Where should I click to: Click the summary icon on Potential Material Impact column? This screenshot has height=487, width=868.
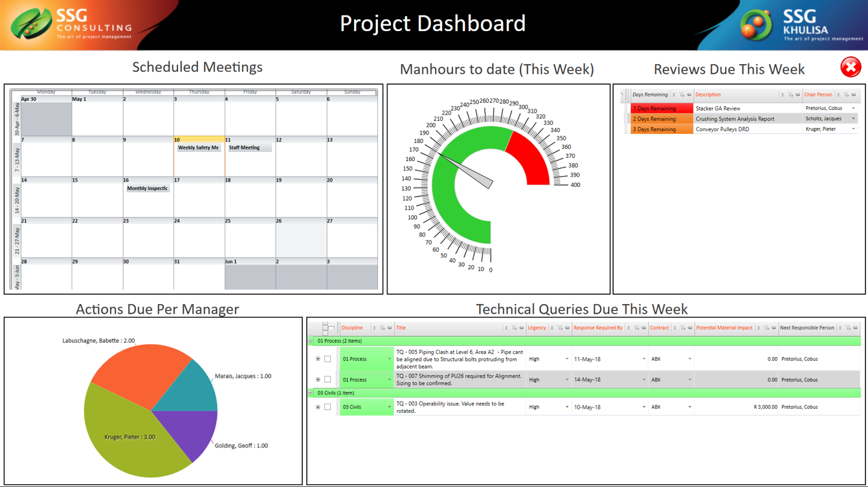coord(758,327)
